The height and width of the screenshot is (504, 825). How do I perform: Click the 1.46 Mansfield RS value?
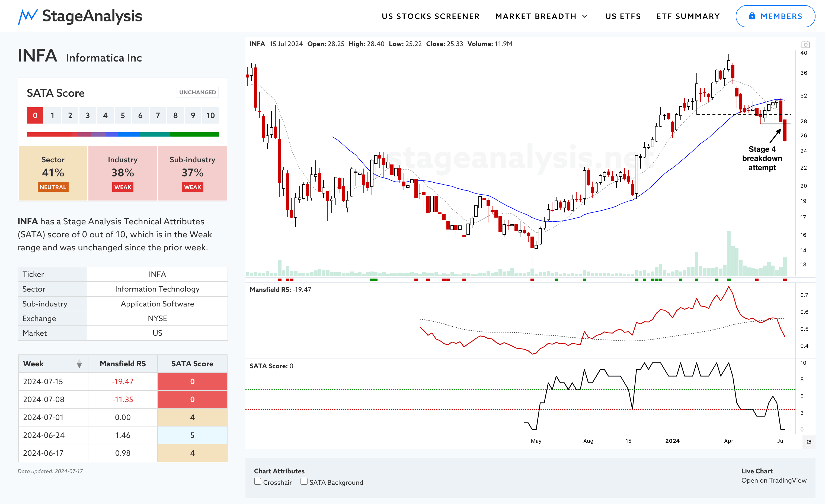point(123,435)
